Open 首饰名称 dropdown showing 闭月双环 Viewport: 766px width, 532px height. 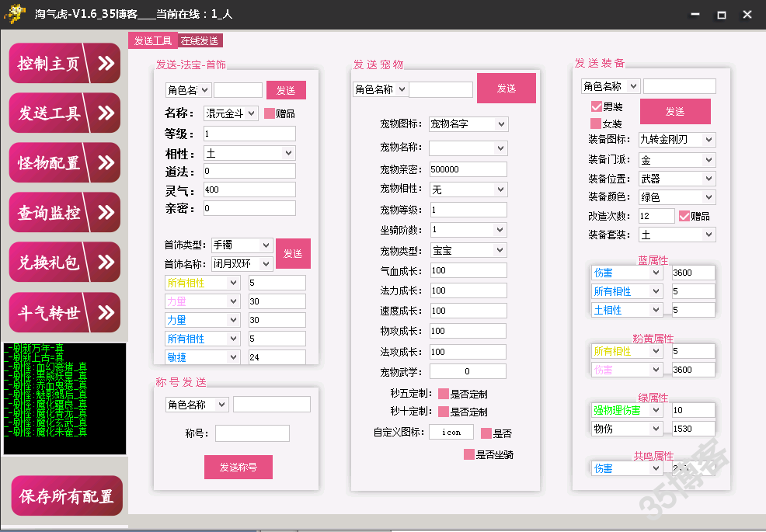point(242,264)
